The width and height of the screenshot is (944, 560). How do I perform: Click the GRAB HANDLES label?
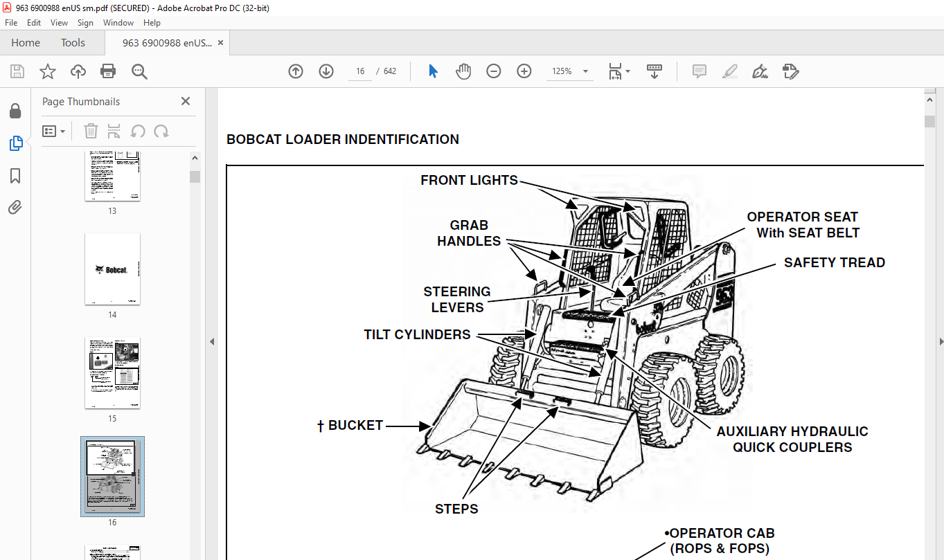[x=469, y=233]
